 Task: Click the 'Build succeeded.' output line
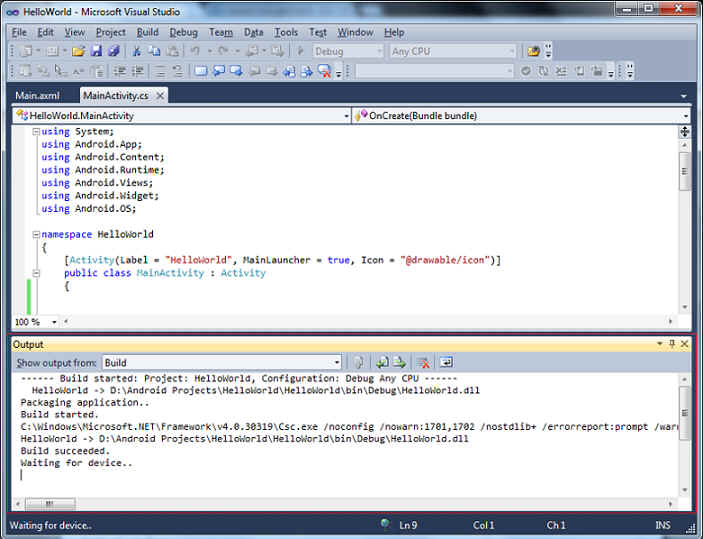click(x=65, y=451)
